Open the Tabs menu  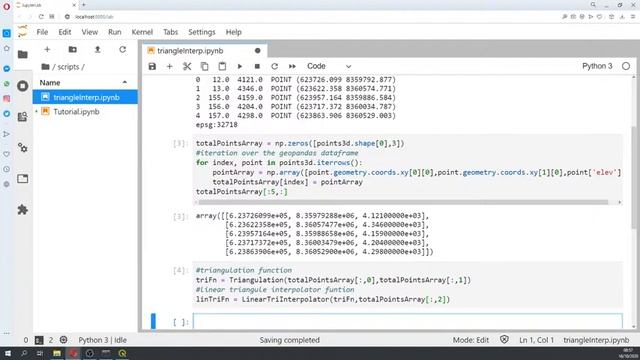point(171,32)
